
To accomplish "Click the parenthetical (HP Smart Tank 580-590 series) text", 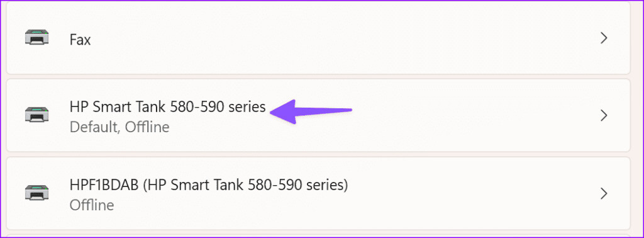I will click(x=245, y=185).
